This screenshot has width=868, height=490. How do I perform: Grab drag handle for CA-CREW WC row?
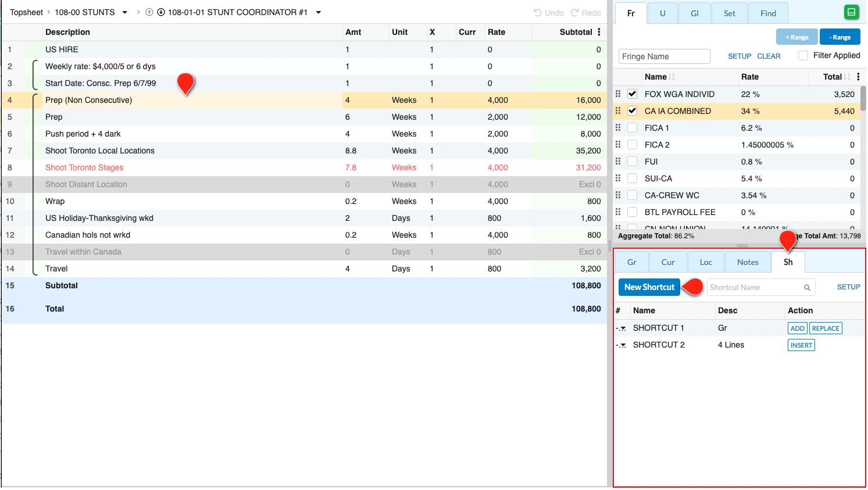[x=618, y=195]
